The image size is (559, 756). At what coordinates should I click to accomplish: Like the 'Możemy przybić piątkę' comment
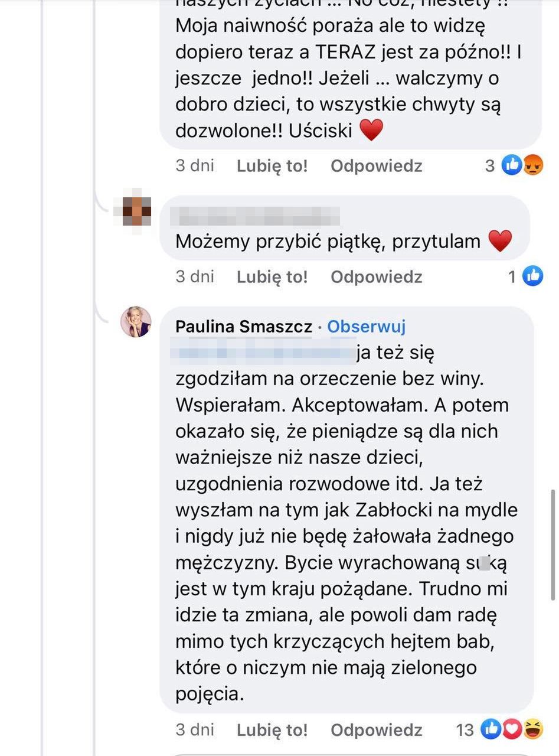(x=272, y=276)
